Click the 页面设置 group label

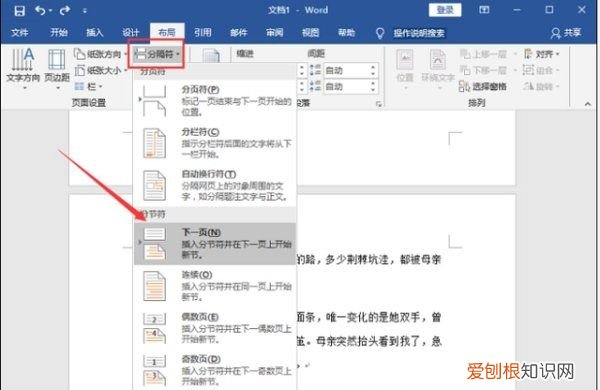point(89,103)
